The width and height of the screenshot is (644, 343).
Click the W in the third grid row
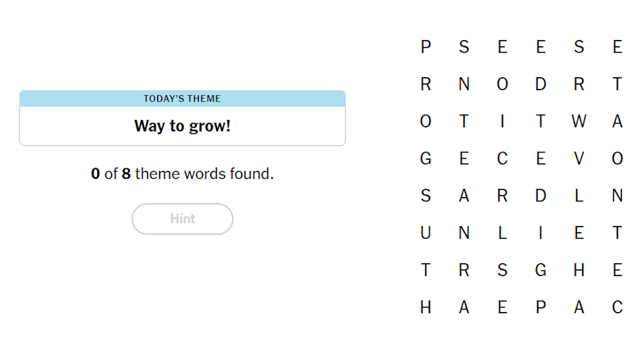coord(579,122)
